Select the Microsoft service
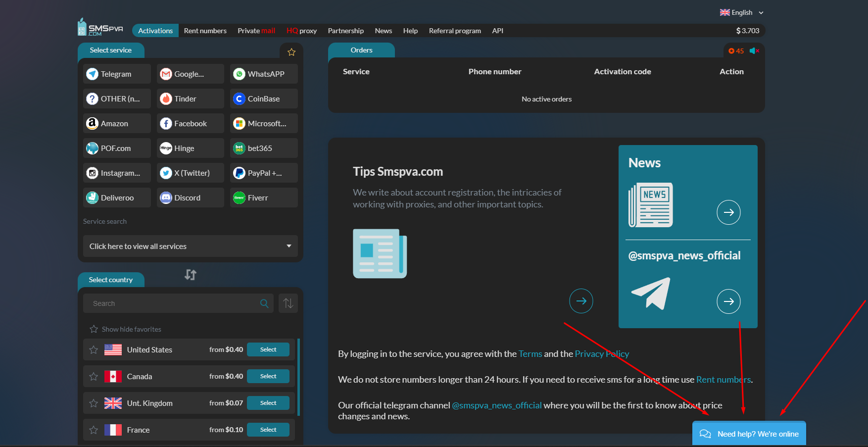 click(264, 123)
